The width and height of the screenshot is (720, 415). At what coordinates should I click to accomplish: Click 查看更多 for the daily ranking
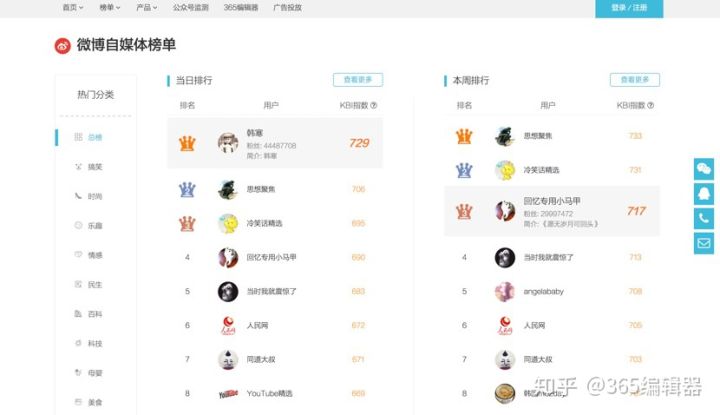[x=358, y=79]
